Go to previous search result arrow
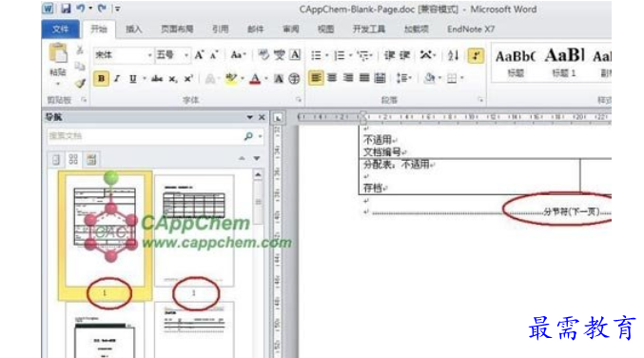644x358 pixels. tap(242, 158)
